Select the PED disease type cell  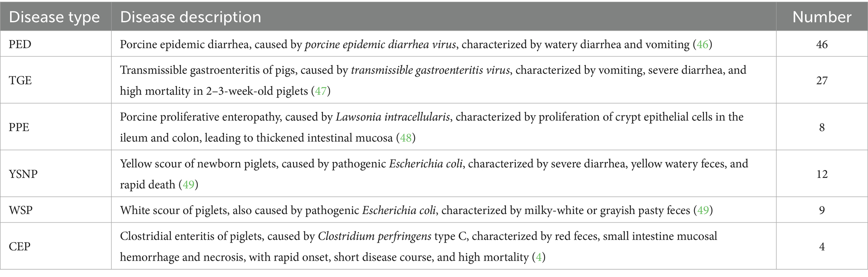click(20, 44)
